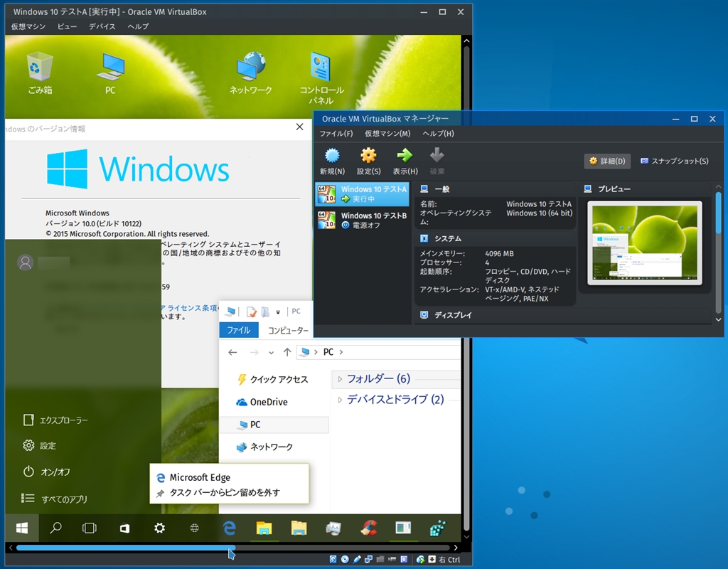The width and height of the screenshot is (728, 569).
Task: Click the VM preview thumbnail
Action: tap(644, 243)
